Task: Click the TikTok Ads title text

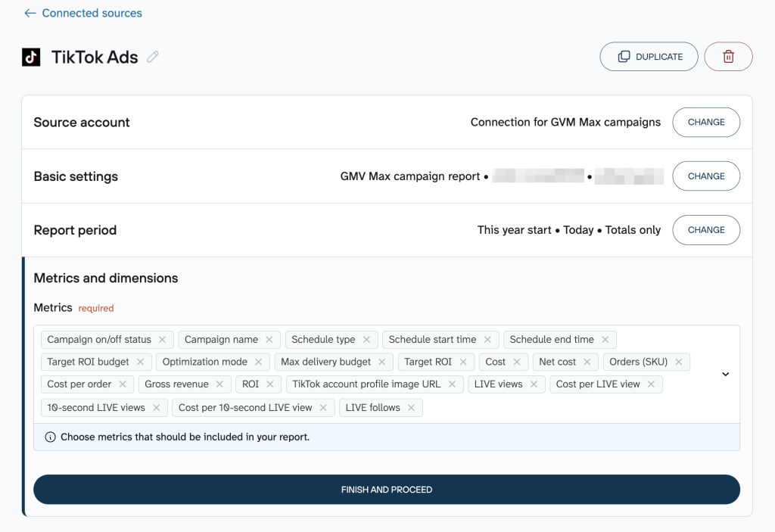Action: tap(95, 58)
